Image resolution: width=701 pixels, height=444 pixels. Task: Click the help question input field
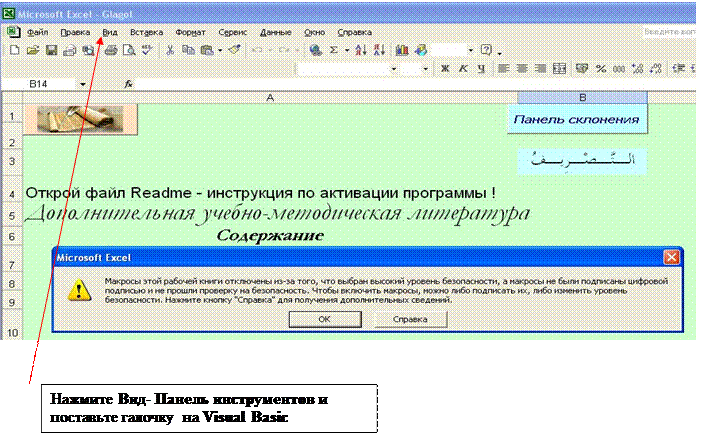(x=670, y=32)
